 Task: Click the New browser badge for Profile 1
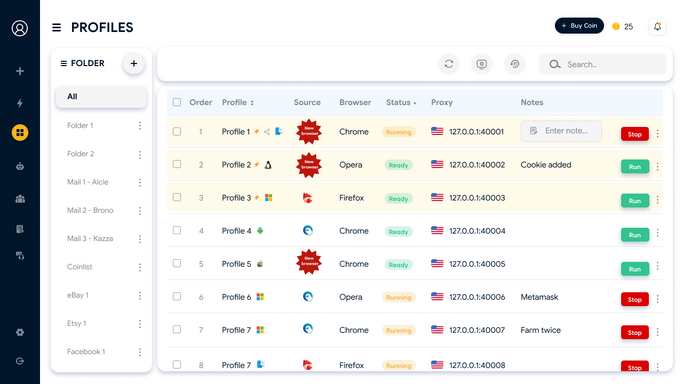click(x=309, y=131)
